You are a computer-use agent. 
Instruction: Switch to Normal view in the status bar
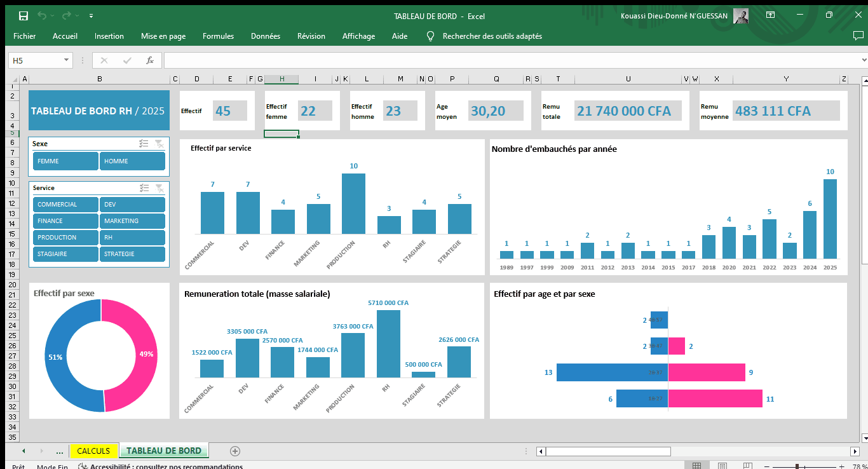pyautogui.click(x=696, y=465)
